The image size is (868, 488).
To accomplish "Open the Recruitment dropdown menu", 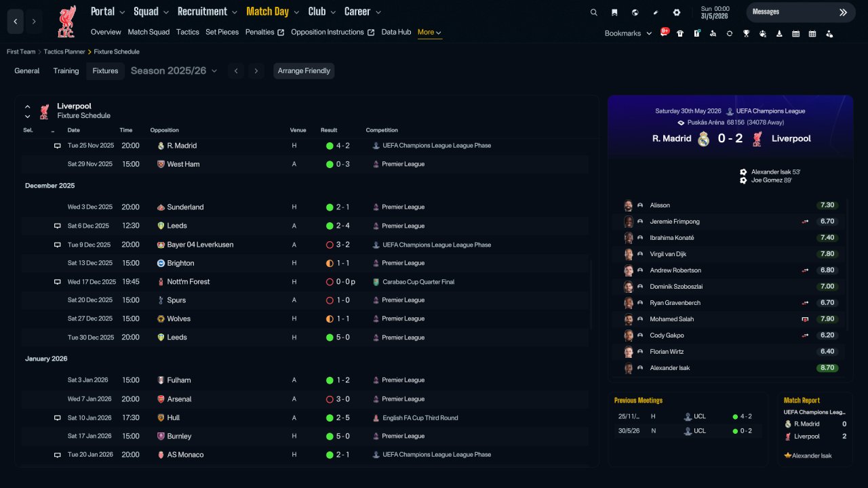I will pyautogui.click(x=208, y=12).
